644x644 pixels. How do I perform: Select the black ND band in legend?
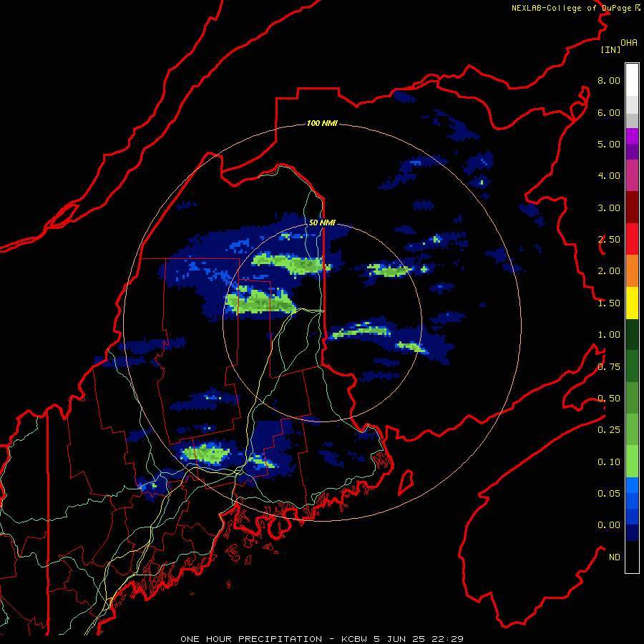(632, 557)
